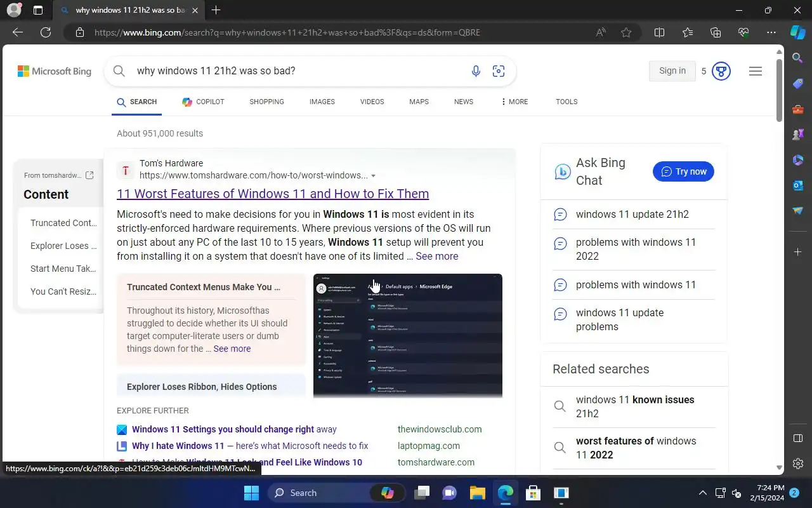Add this page to favorites
Screen dimensions: 812x508
pyautogui.click(x=626, y=32)
